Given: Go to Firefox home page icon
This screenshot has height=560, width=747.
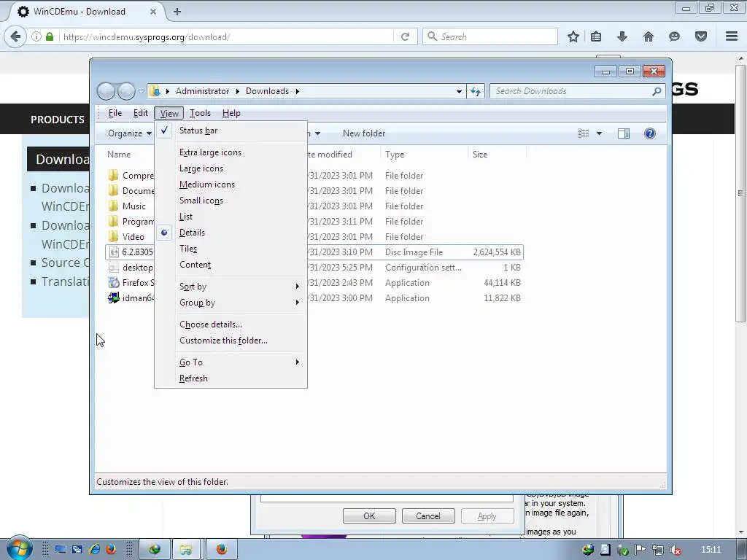Looking at the screenshot, I should pyautogui.click(x=648, y=36).
